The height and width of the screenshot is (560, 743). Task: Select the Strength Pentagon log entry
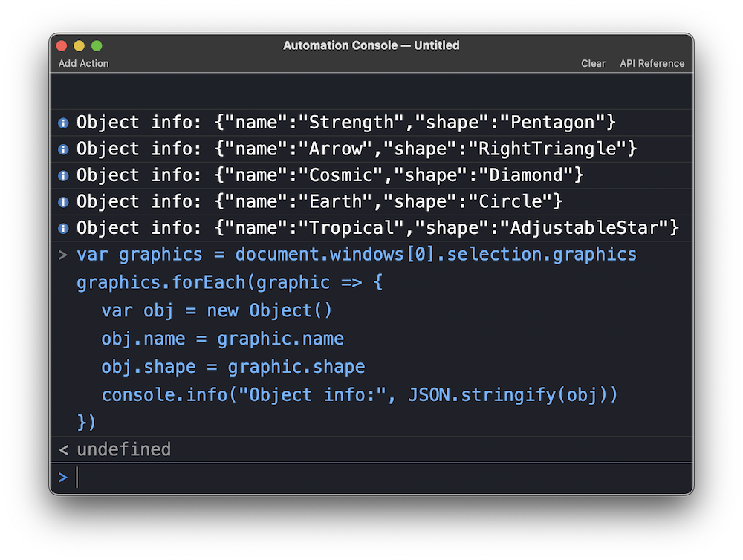coord(346,123)
